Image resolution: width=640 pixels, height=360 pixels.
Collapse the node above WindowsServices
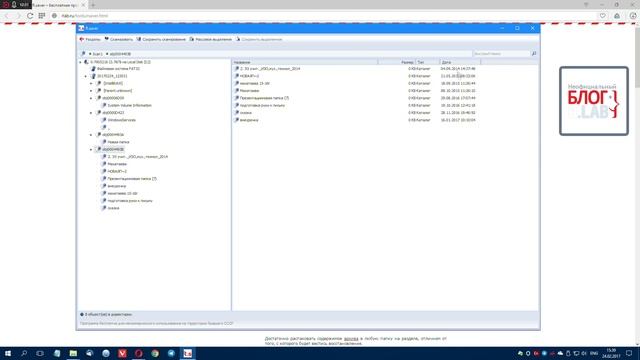pos(91,113)
